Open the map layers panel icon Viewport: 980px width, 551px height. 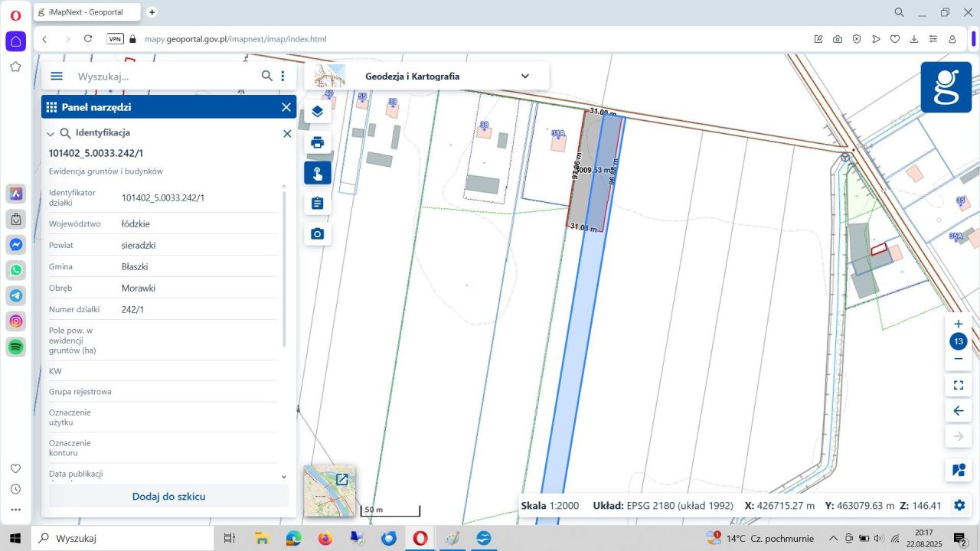click(318, 112)
